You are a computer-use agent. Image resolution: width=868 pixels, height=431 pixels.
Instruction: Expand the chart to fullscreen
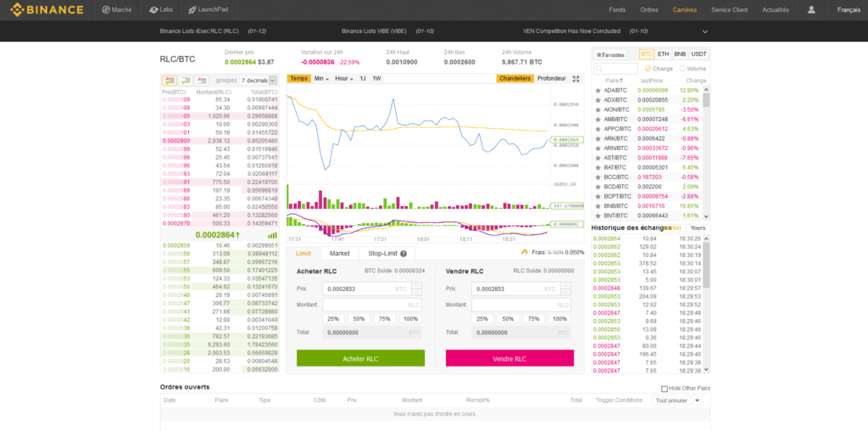pyautogui.click(x=576, y=79)
